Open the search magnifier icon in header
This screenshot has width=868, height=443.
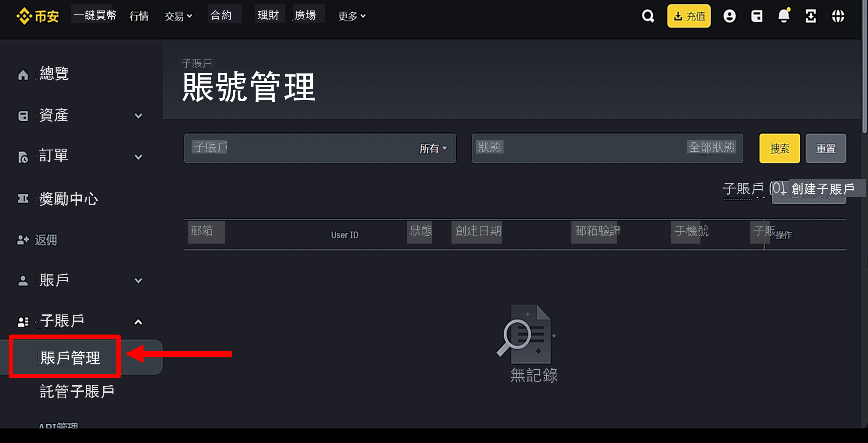pos(648,16)
